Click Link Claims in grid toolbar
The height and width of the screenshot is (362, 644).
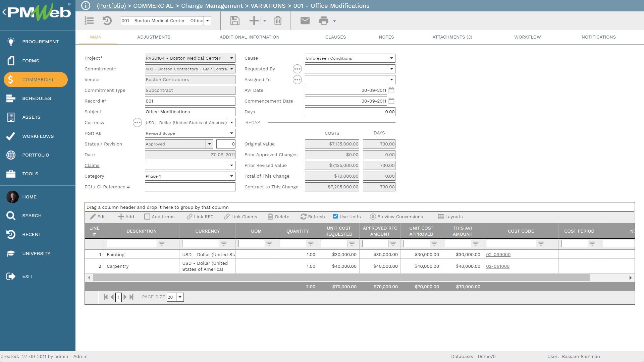(240, 217)
